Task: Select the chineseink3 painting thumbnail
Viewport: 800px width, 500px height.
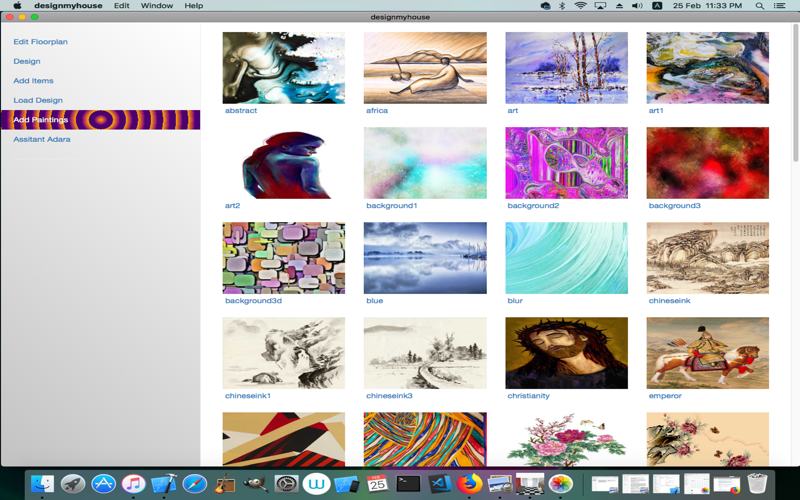Action: (x=425, y=353)
